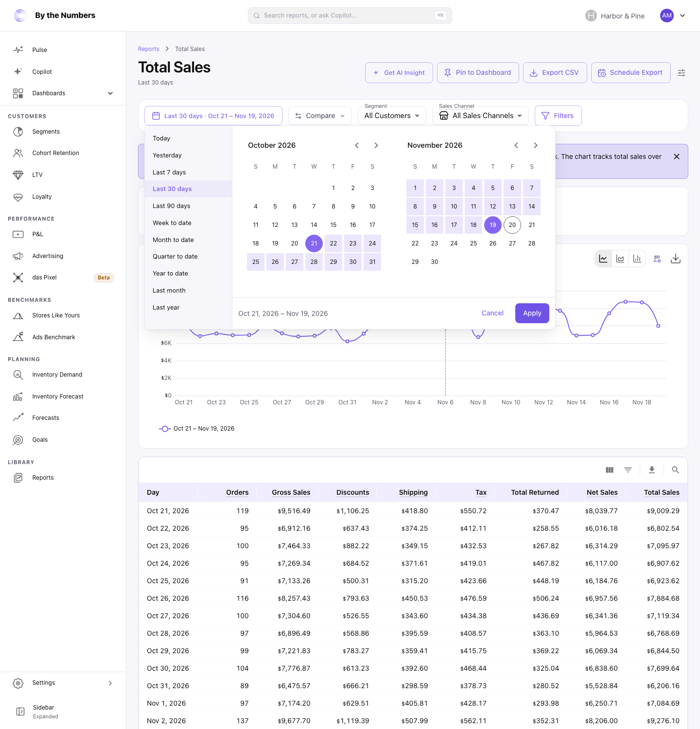Select the Year to date preset
The width and height of the screenshot is (700, 729).
(x=189, y=273)
